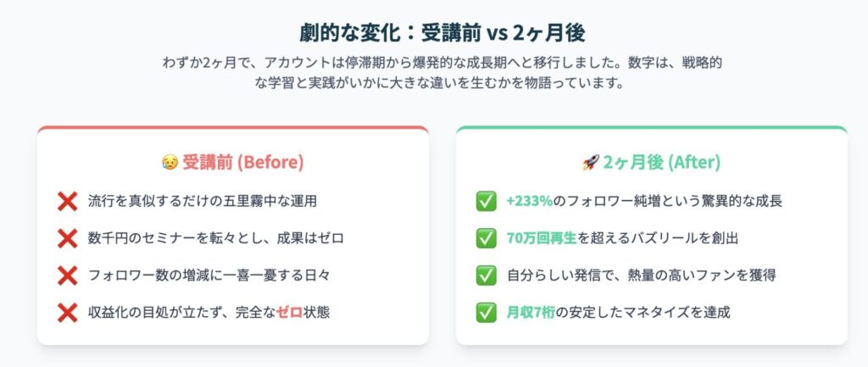Screen dimensions: 868x367
Task: Click the crying face emoji beside 受講前
Action: click(170, 162)
